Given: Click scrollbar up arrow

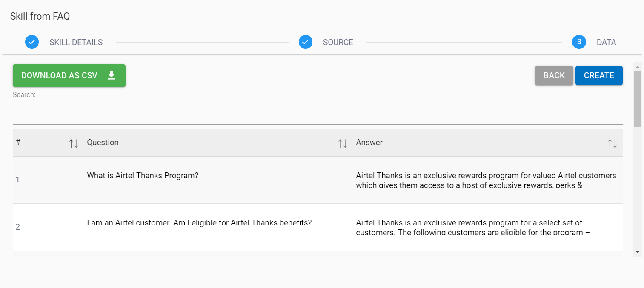Looking at the screenshot, I should [637, 66].
